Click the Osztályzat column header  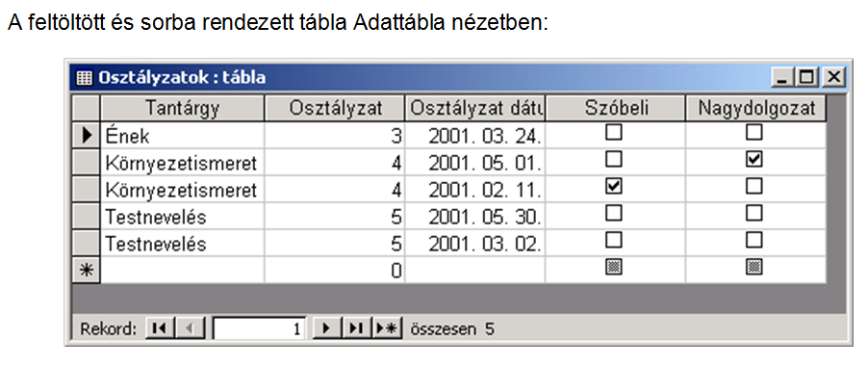click(x=335, y=108)
